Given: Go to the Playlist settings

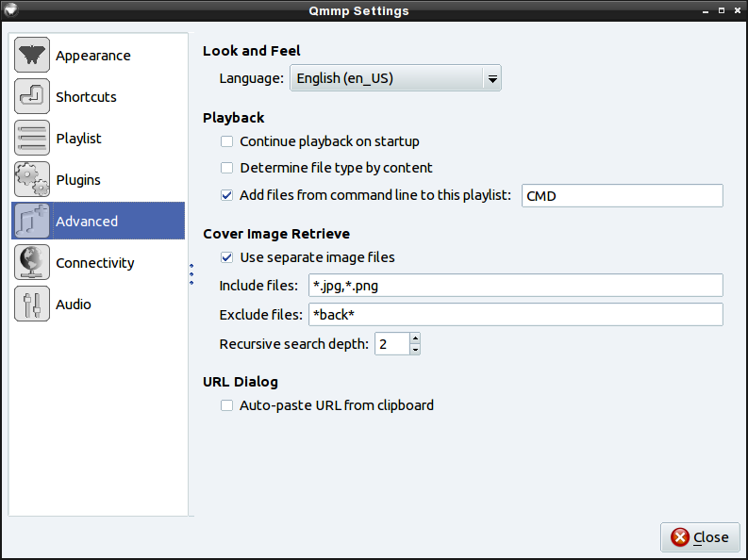Looking at the screenshot, I should tap(98, 138).
